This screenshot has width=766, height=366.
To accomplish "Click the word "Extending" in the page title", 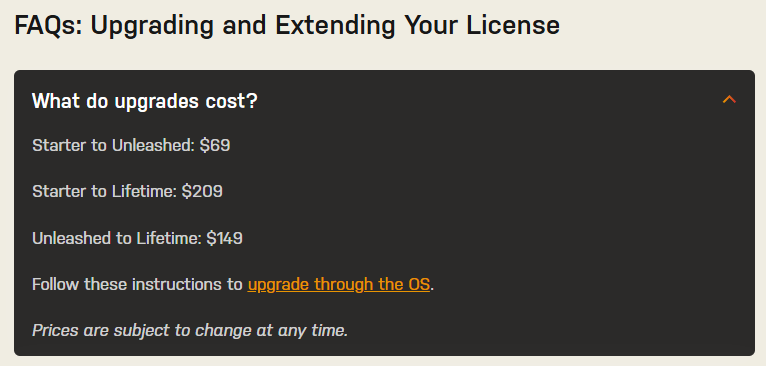I will (335, 27).
